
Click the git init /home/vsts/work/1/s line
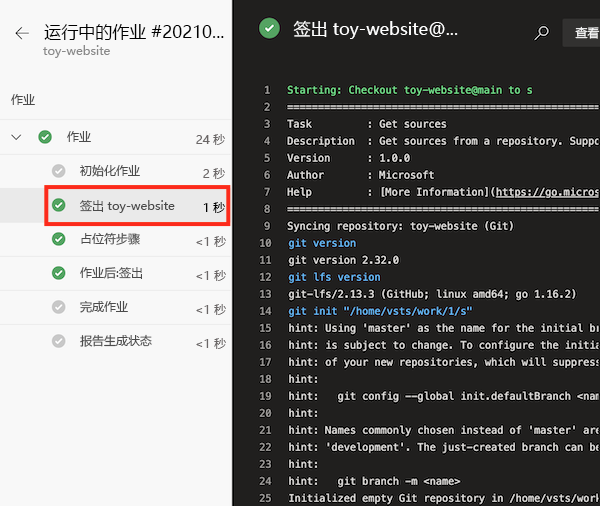click(x=380, y=311)
